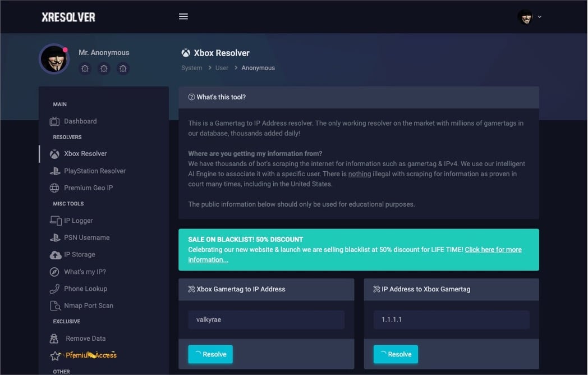Open the user avatar in top bar
Screen dimensions: 588x375
(525, 17)
